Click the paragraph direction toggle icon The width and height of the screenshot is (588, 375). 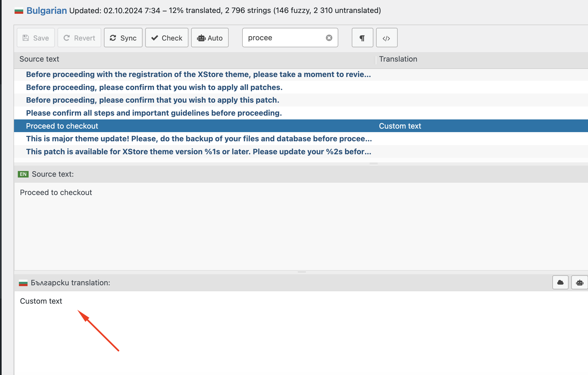click(x=363, y=38)
